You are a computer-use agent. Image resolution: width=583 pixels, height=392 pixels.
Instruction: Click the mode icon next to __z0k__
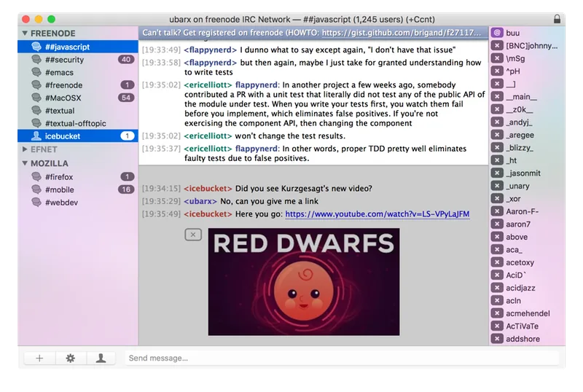click(497, 109)
